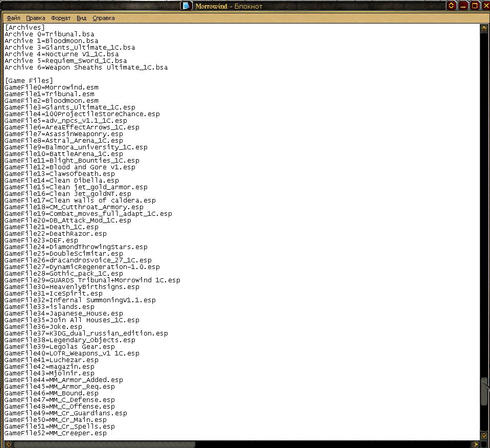
Task: Click line GameFile4=100ProjectileStoreChance.esp
Action: [82, 114]
